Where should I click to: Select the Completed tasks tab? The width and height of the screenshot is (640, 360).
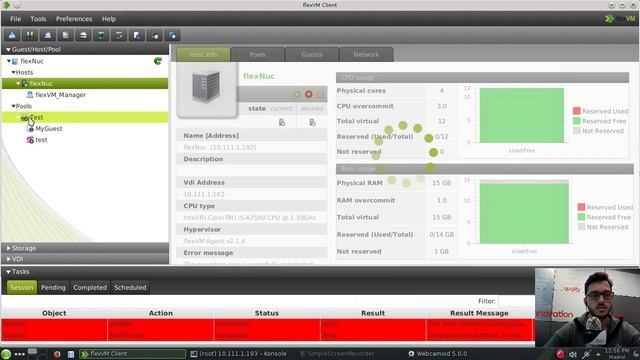(x=90, y=287)
